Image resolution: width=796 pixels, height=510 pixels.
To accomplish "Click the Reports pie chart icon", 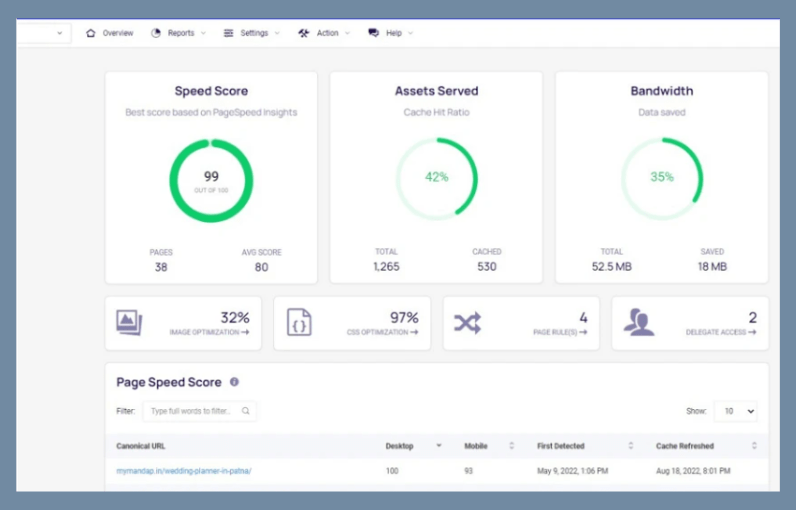I will coord(156,33).
